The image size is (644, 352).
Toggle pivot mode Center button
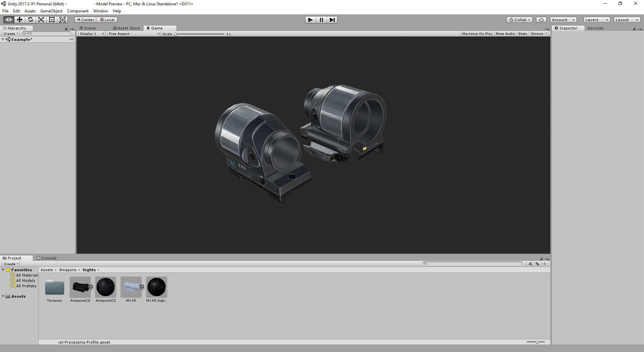85,20
